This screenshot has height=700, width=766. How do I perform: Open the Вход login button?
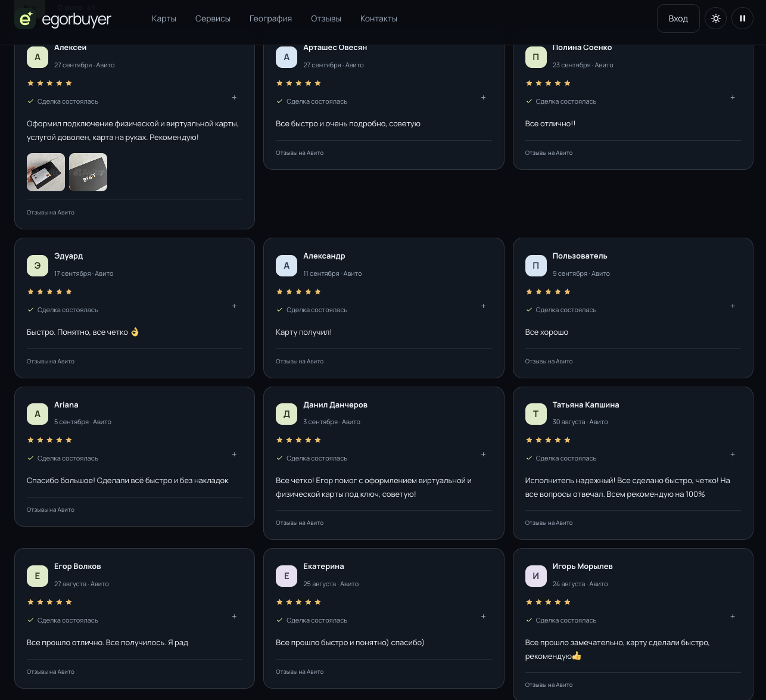click(x=678, y=18)
